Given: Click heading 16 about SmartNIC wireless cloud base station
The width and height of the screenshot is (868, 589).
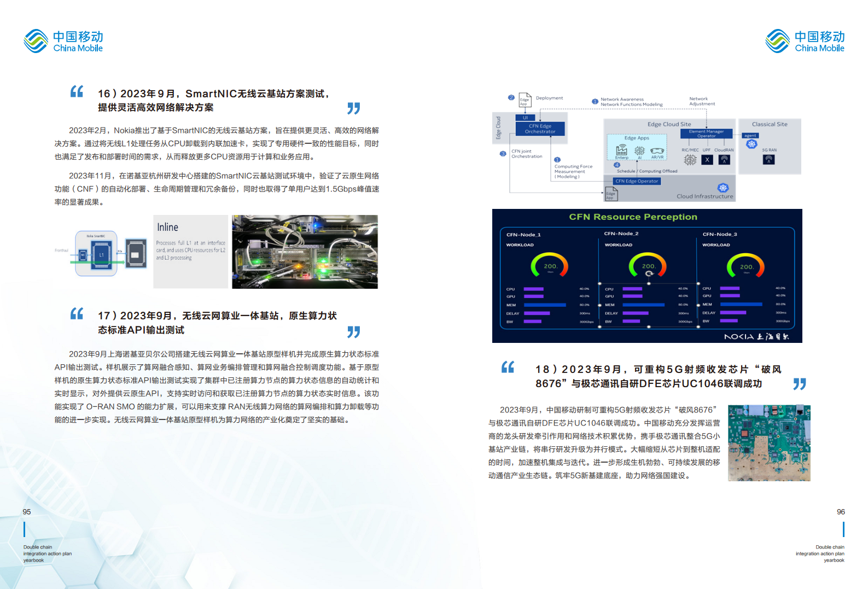Looking at the screenshot, I should 214,101.
